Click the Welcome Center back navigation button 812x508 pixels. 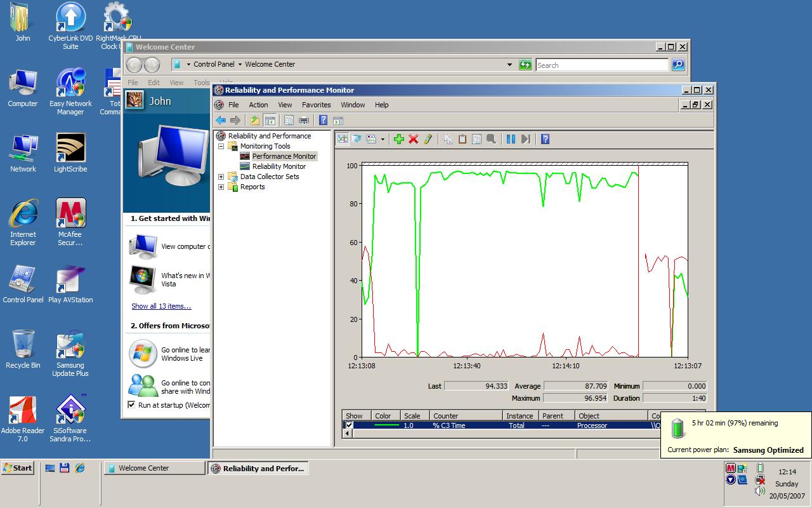point(134,65)
